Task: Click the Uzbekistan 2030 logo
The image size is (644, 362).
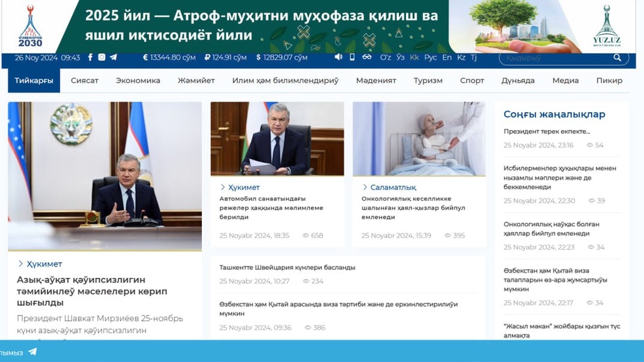Action: [x=30, y=26]
